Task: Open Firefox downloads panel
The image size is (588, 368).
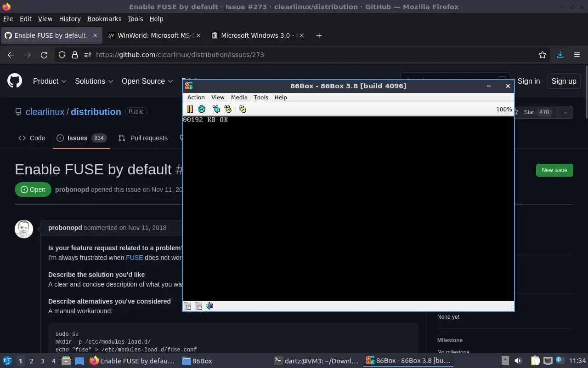Action: 560,55
